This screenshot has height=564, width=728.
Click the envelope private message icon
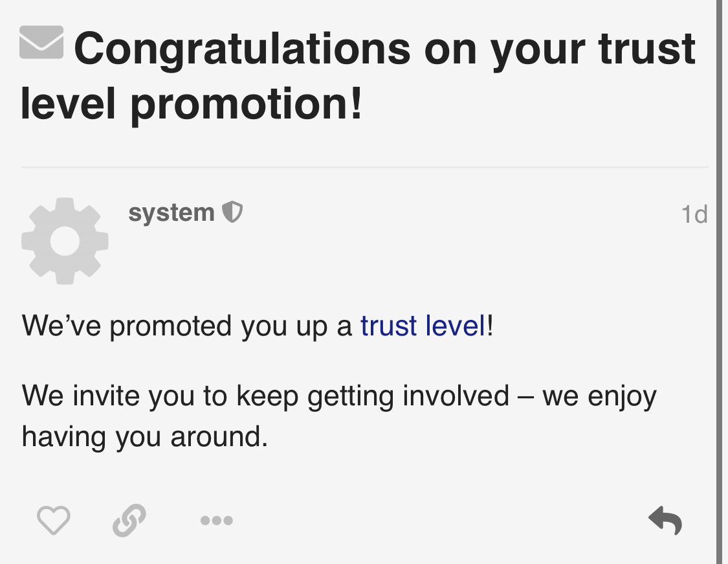(41, 42)
